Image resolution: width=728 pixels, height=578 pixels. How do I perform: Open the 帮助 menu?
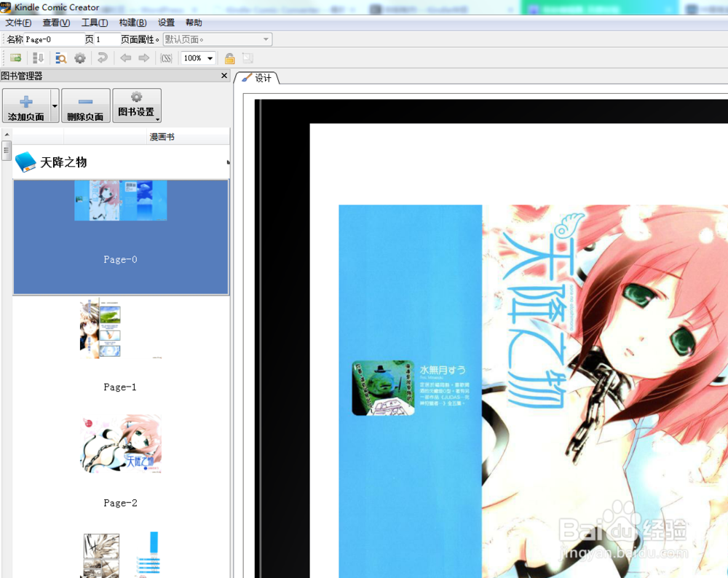194,23
